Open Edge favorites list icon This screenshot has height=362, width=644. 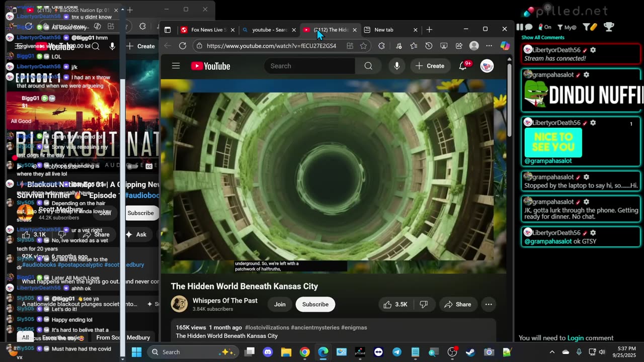tap(414, 46)
